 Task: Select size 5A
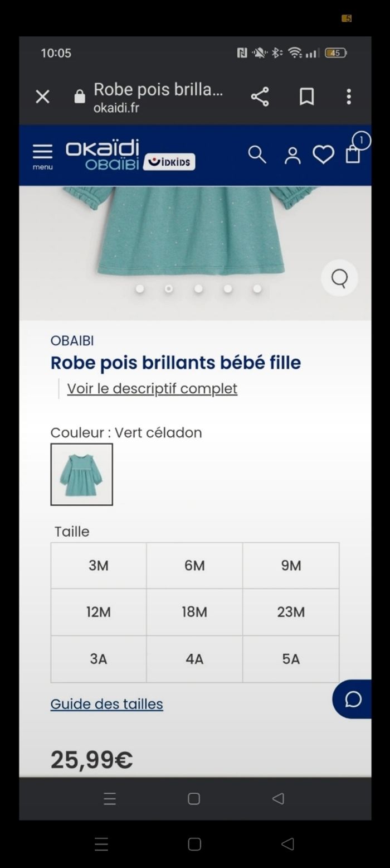coord(291,659)
